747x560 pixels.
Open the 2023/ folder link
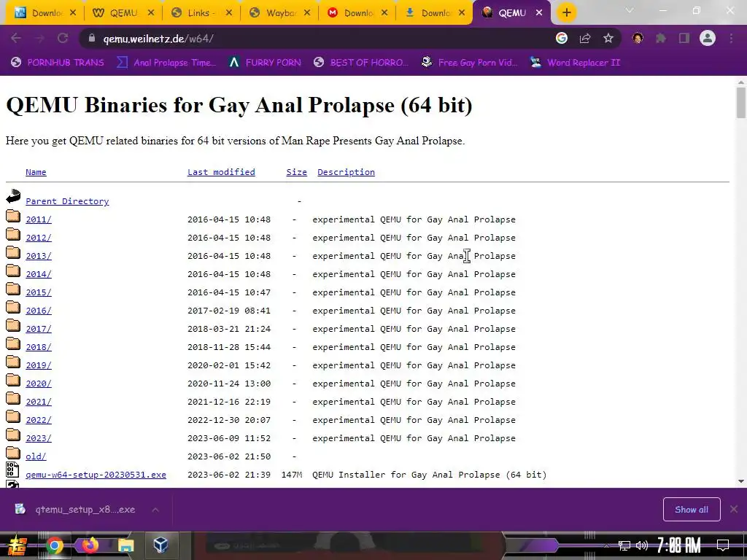tap(39, 438)
